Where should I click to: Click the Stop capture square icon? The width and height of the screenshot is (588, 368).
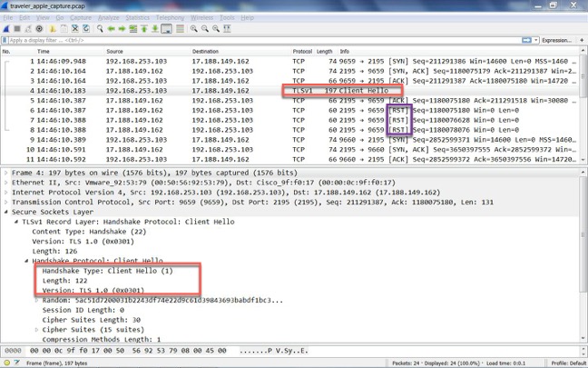[x=17, y=29]
